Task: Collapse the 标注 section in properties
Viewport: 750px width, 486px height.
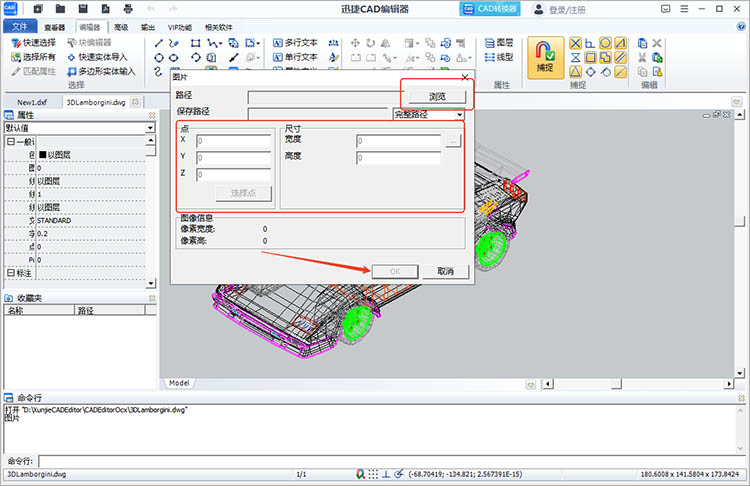Action: [x=10, y=273]
